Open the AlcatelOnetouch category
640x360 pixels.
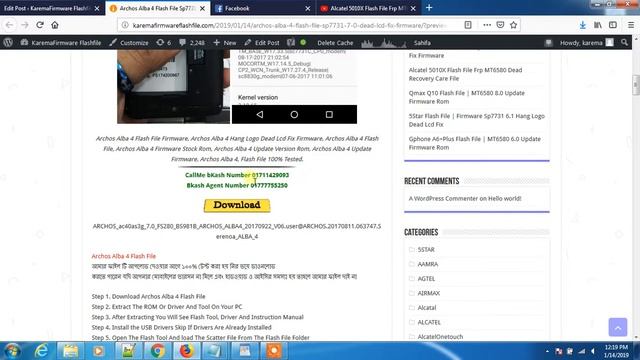pos(440,337)
